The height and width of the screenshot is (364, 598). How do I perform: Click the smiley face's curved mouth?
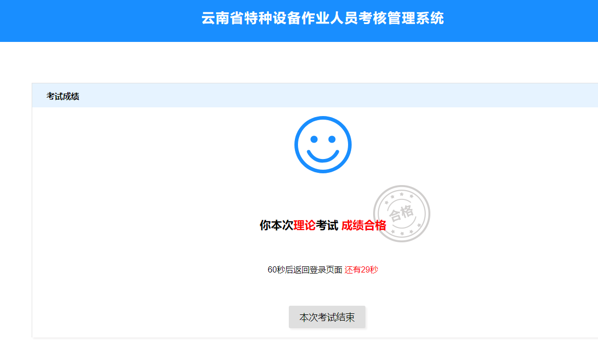[x=323, y=156]
